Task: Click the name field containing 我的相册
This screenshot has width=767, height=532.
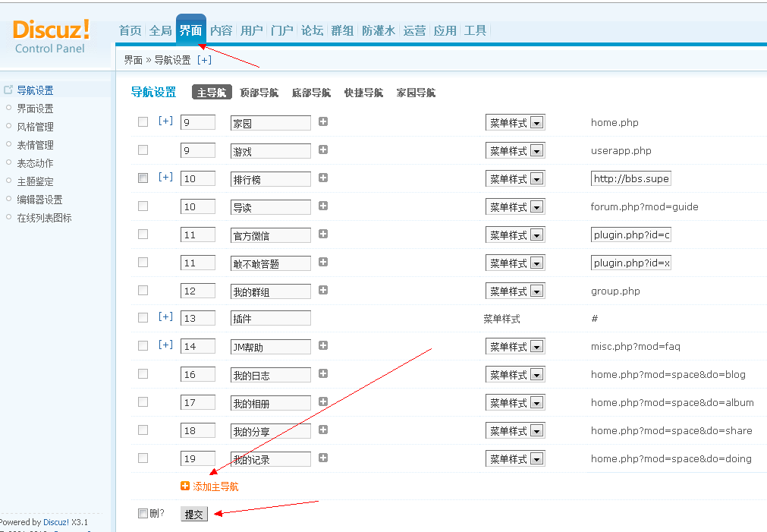Action: [x=271, y=403]
